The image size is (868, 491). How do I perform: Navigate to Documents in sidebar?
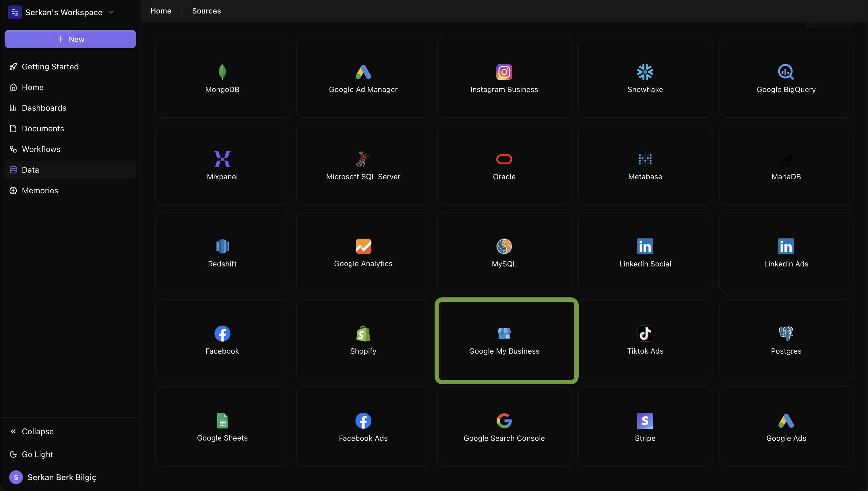tap(70, 128)
